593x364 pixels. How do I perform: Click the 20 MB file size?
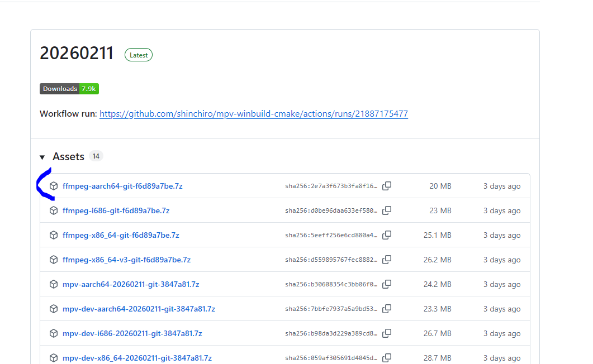pyautogui.click(x=440, y=186)
